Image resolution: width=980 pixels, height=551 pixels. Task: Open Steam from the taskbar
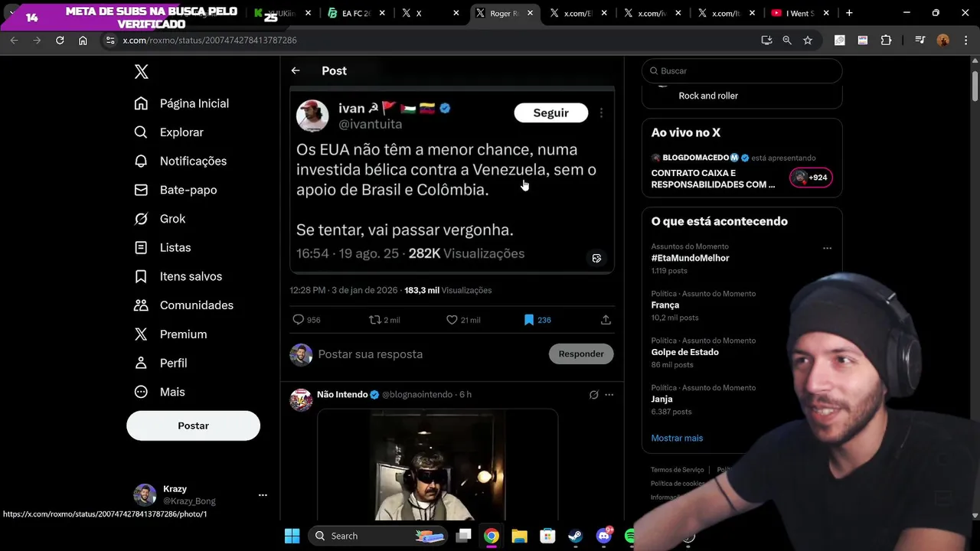(575, 536)
